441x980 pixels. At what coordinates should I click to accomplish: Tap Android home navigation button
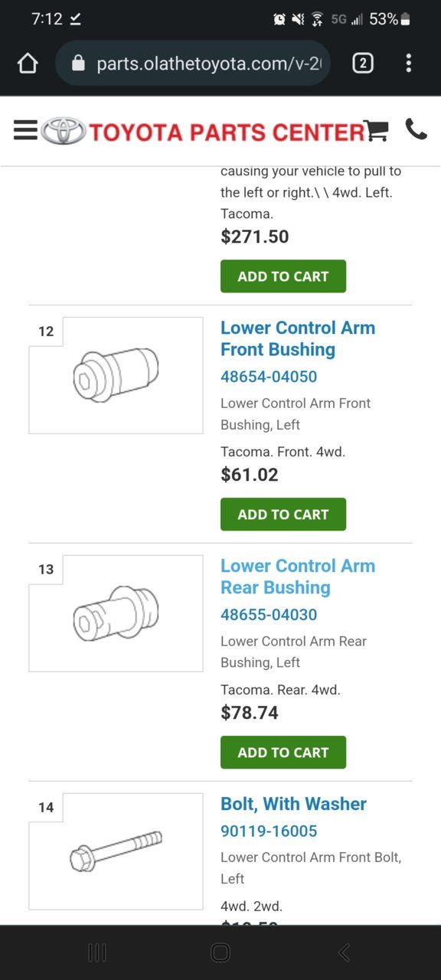point(220,952)
